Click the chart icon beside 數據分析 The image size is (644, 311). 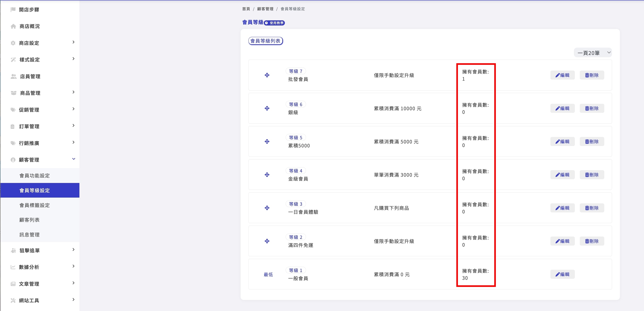point(13,267)
